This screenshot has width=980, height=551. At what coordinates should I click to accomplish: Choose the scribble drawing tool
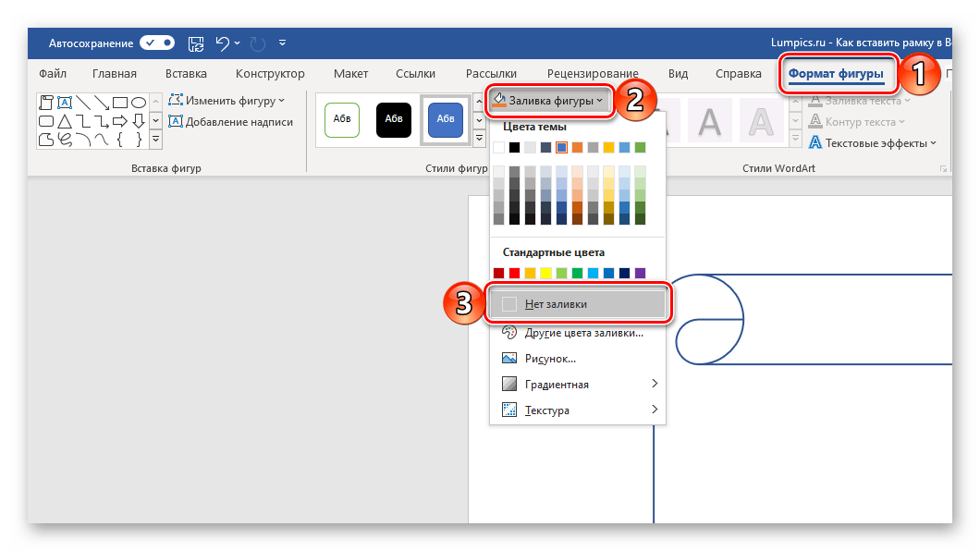(x=65, y=140)
